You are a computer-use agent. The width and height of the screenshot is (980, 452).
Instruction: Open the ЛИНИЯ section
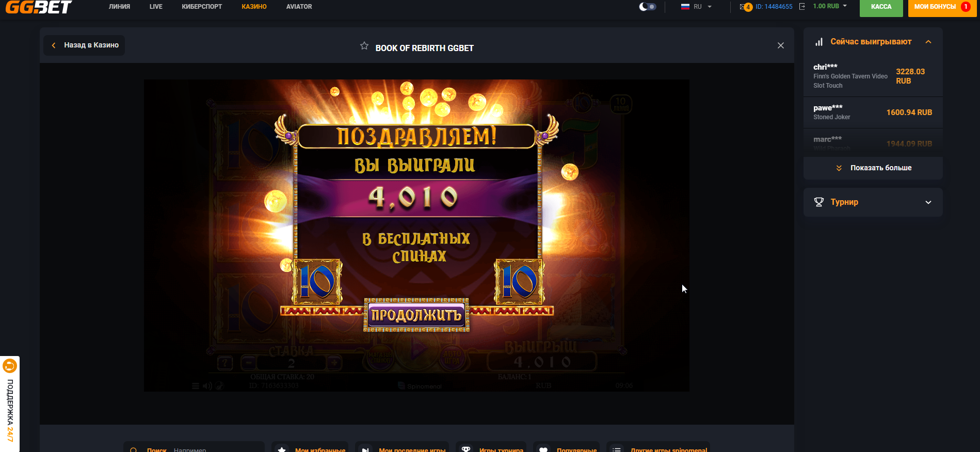[119, 7]
